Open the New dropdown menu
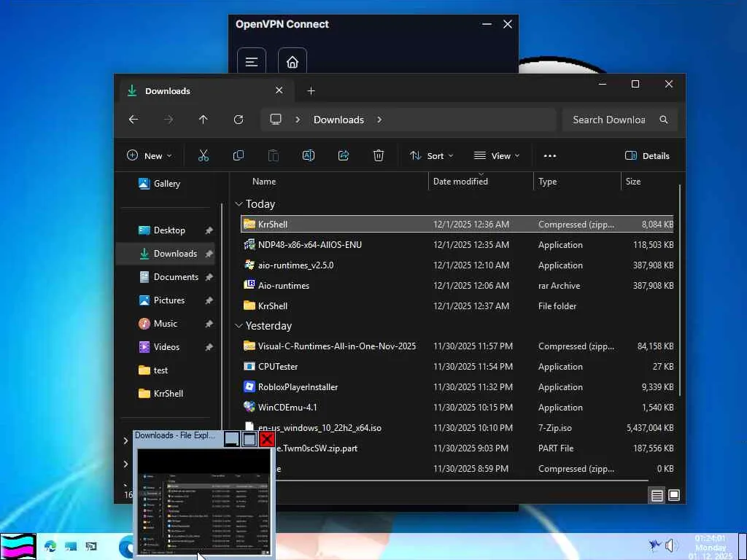This screenshot has width=747, height=560. 149,156
